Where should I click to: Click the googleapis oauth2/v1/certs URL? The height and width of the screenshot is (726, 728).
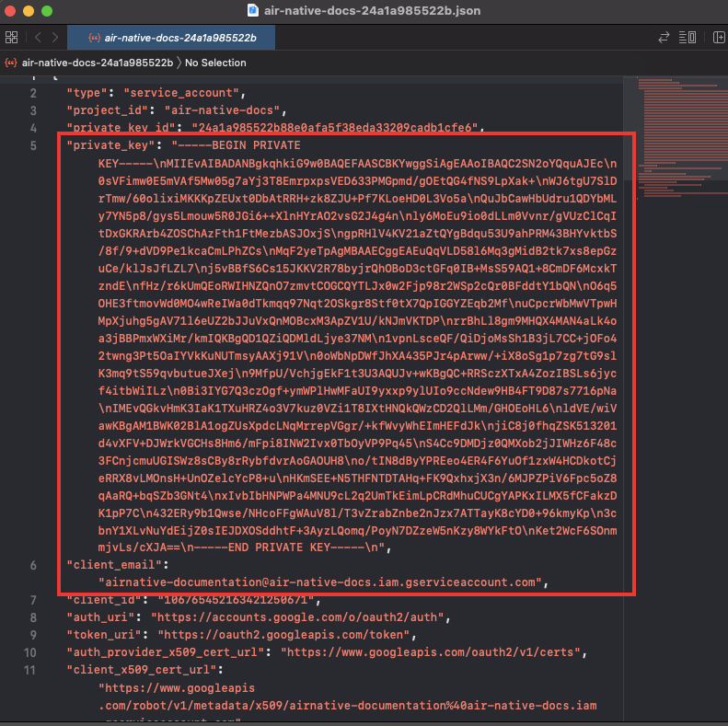431,652
